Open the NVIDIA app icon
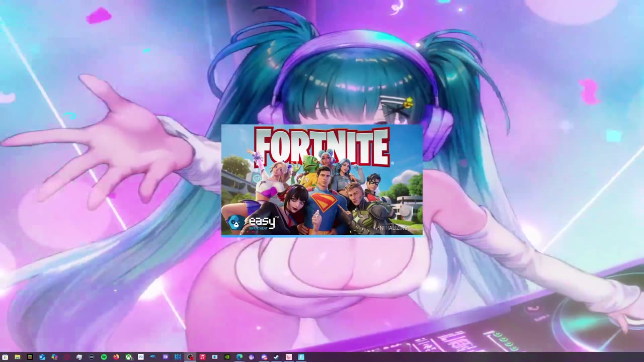 [x=227, y=357]
